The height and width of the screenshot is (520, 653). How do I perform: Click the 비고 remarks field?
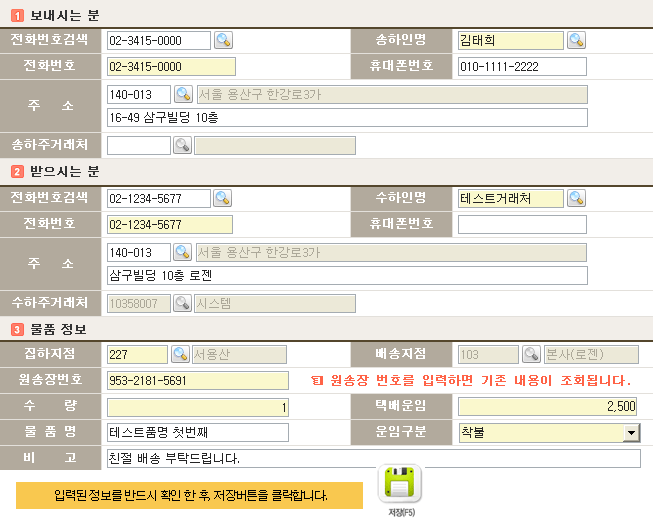(374, 458)
